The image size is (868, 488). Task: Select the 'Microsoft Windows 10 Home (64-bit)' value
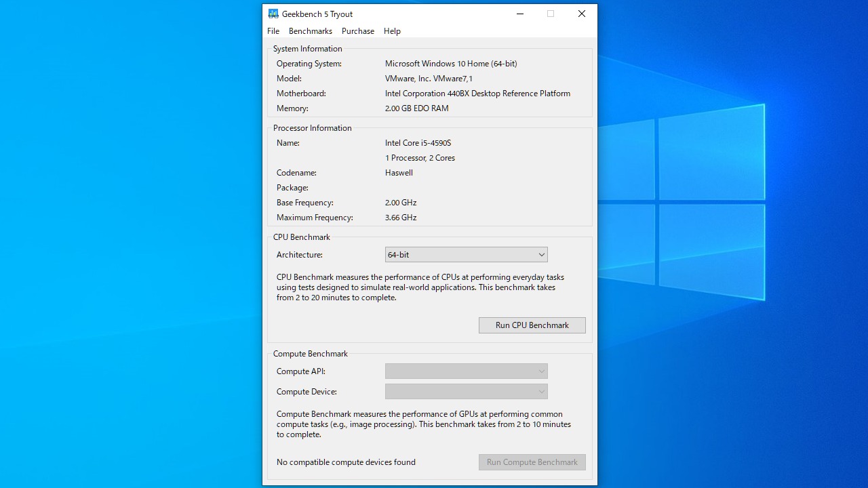point(451,64)
